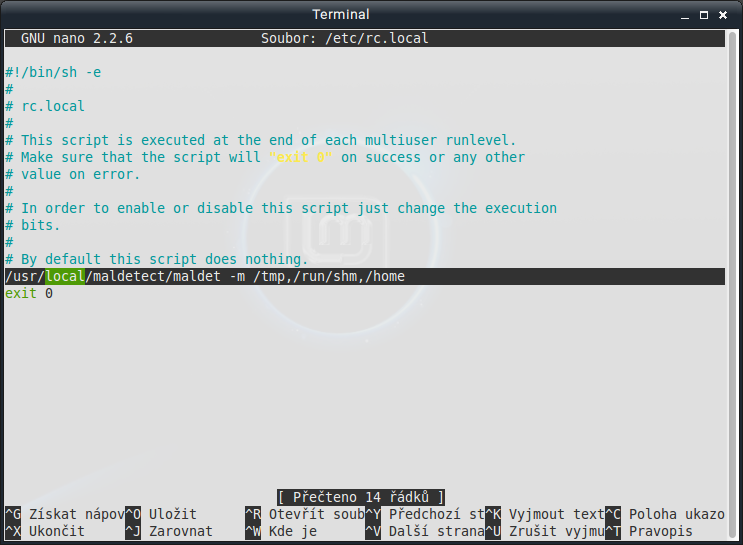Click the ^Y Předchozí strana shortcut
The image size is (743, 545).
pyautogui.click(x=425, y=514)
